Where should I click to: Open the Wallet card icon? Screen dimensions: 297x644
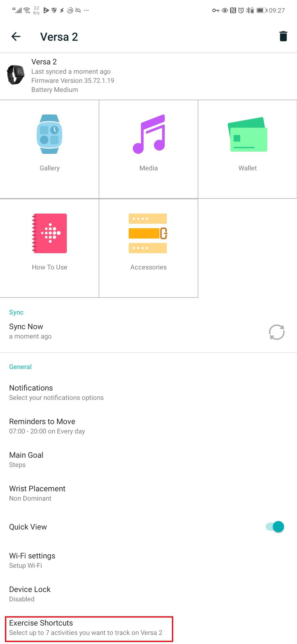pyautogui.click(x=247, y=135)
